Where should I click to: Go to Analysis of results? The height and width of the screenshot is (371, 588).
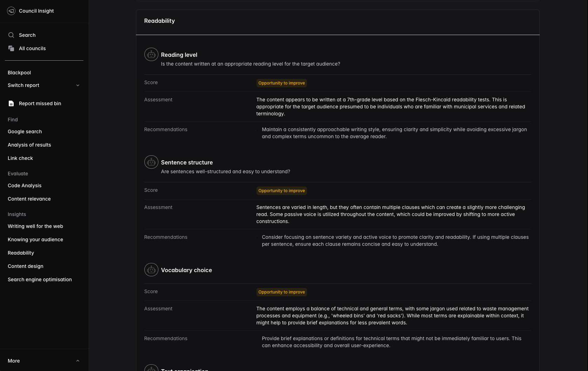coord(29,145)
